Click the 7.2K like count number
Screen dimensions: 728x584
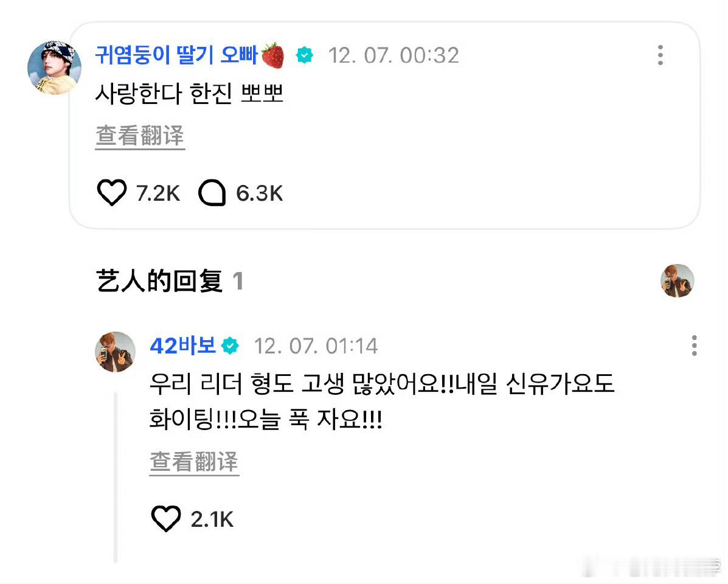pos(158,193)
